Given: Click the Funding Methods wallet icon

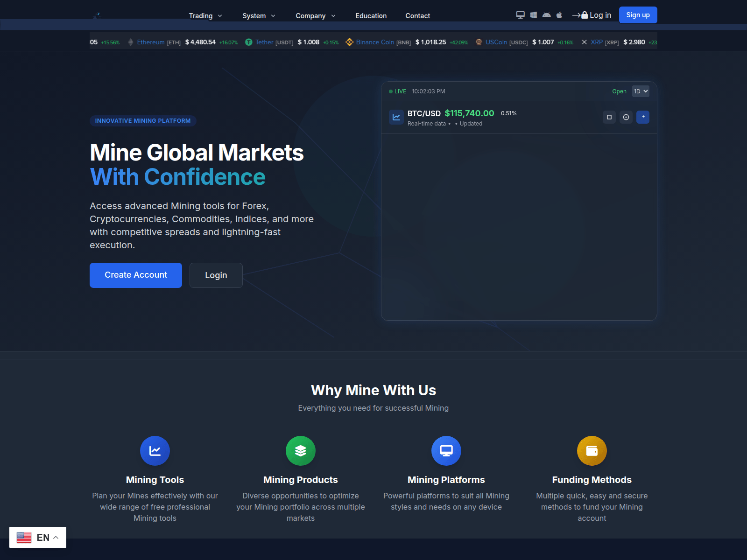Looking at the screenshot, I should 592,451.
